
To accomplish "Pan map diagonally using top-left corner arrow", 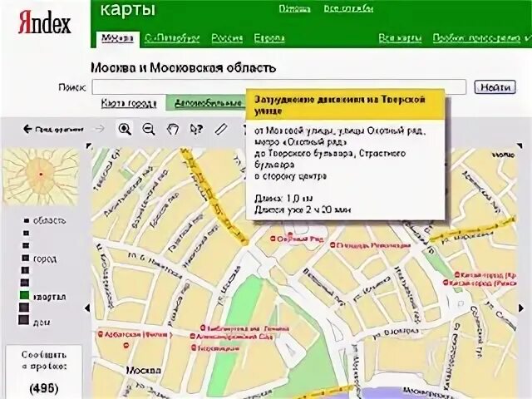I will click(x=89, y=146).
